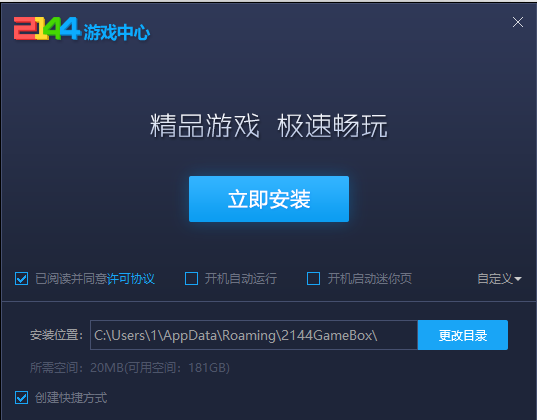Enable the 开机启动迷你页 checkbox
Screen dimensions: 537x420
click(313, 279)
